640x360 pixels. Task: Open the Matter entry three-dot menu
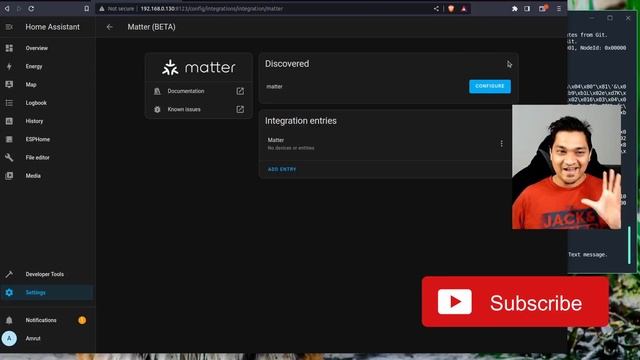pos(501,144)
